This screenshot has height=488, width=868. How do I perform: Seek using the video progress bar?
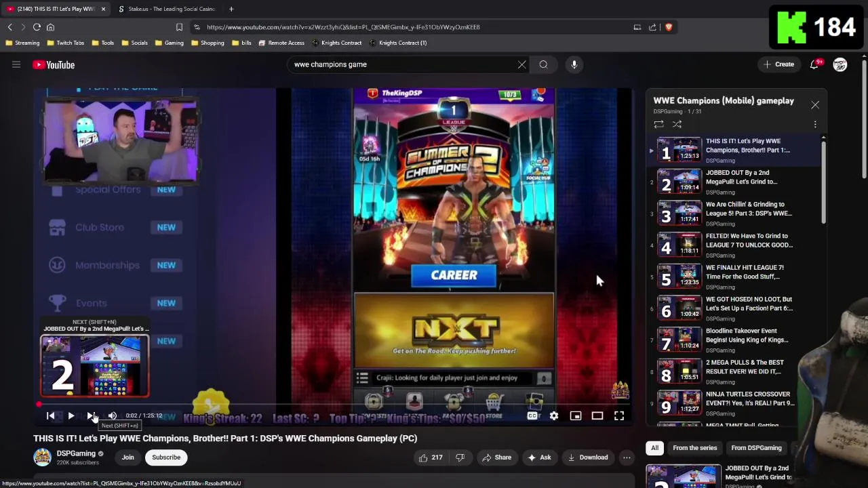pos(335,404)
